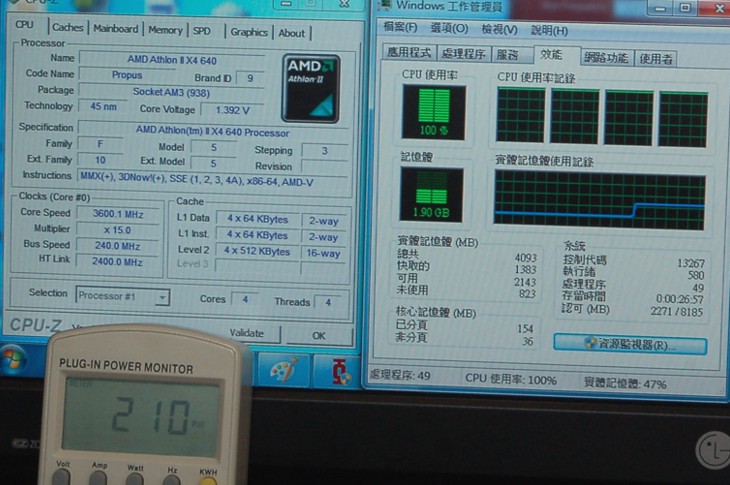The width and height of the screenshot is (730, 485).
Task: Click the Code Name value Propus
Action: coord(127,75)
